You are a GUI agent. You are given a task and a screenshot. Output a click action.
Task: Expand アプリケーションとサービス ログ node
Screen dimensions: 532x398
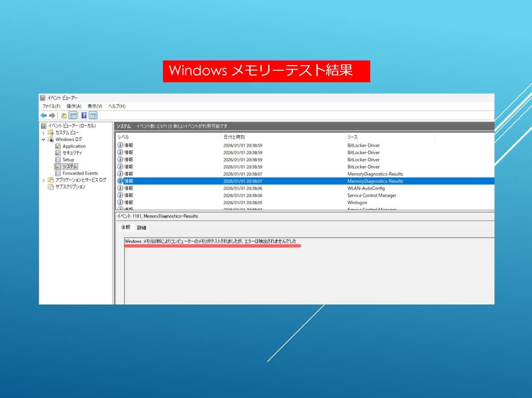(x=43, y=180)
